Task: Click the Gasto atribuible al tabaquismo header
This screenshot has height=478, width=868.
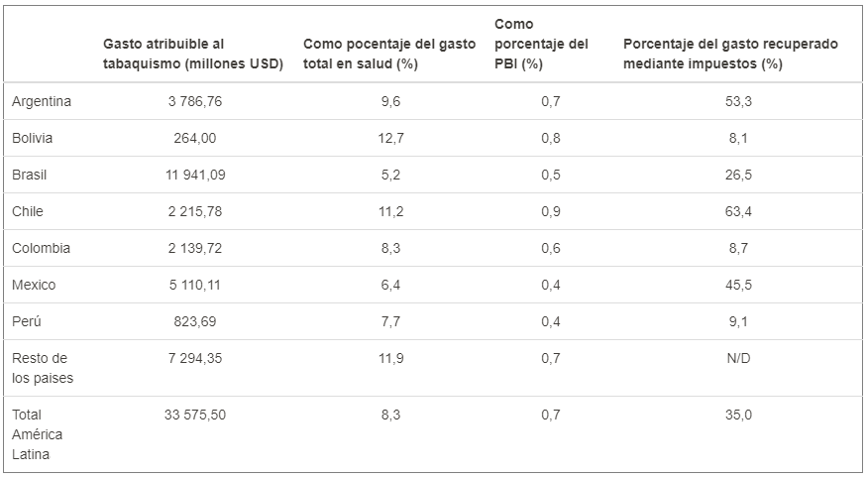Action: pos(193,54)
